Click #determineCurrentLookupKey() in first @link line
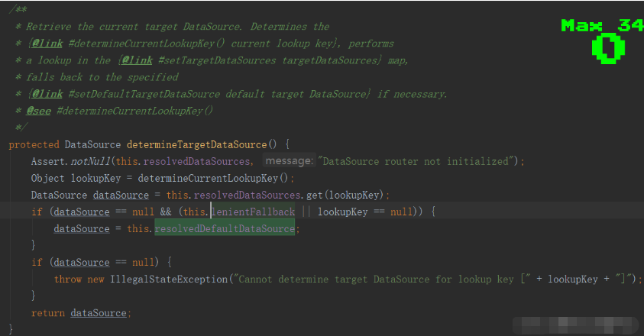Screen dimensions: 644x336 pyautogui.click(x=147, y=44)
